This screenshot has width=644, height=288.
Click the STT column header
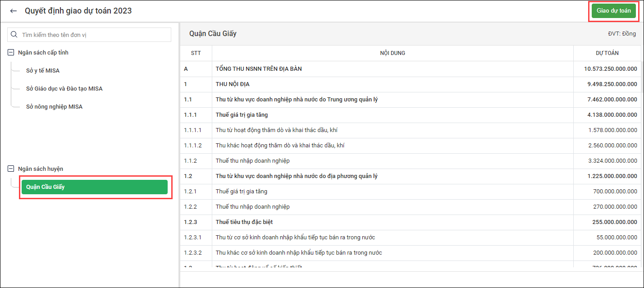pos(196,53)
